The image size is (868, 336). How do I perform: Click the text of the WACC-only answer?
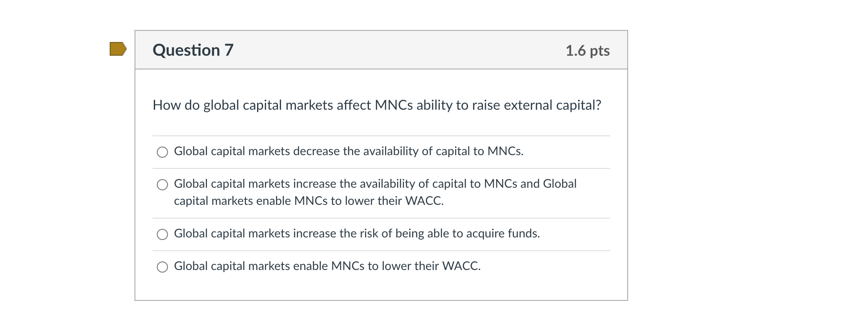(x=327, y=266)
